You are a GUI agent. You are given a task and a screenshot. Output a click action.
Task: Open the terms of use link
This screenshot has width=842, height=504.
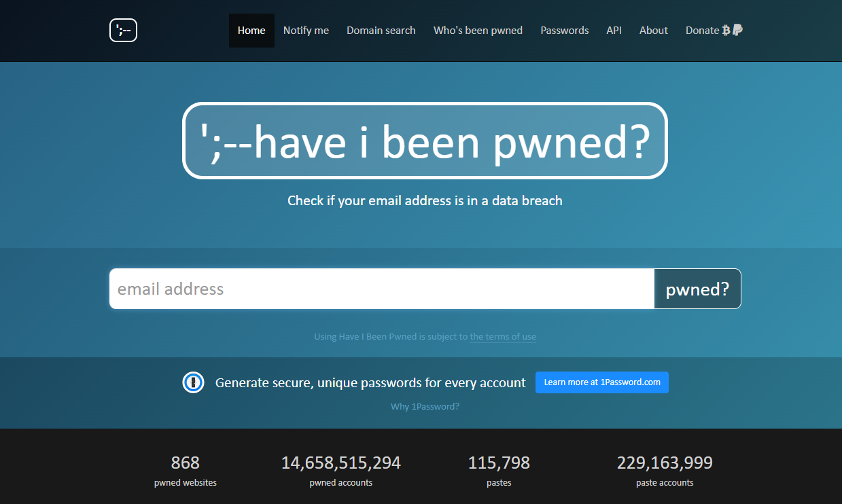503,336
